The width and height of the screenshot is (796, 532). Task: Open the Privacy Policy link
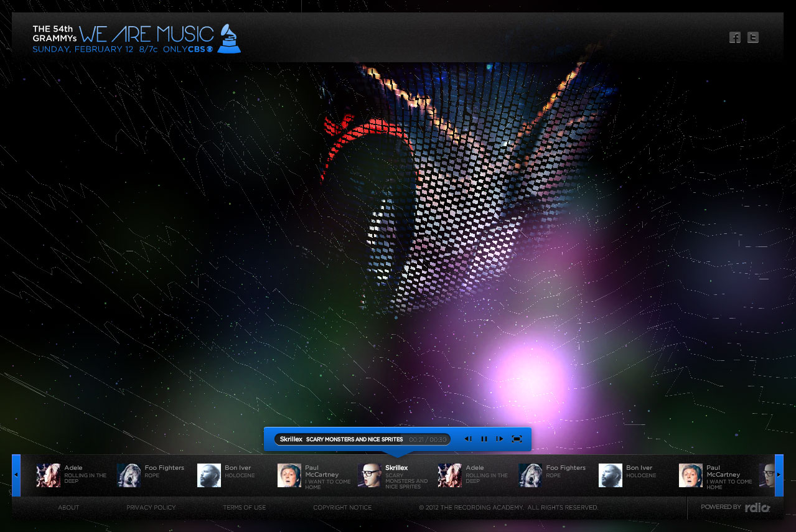pyautogui.click(x=151, y=508)
